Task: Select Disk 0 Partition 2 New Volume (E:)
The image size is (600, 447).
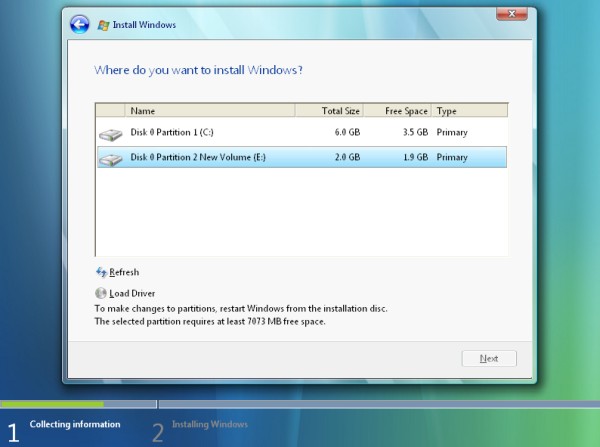Action: click(302, 157)
